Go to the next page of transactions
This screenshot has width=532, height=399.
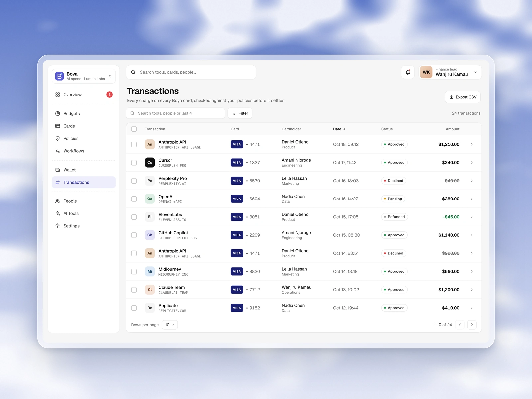click(x=472, y=325)
